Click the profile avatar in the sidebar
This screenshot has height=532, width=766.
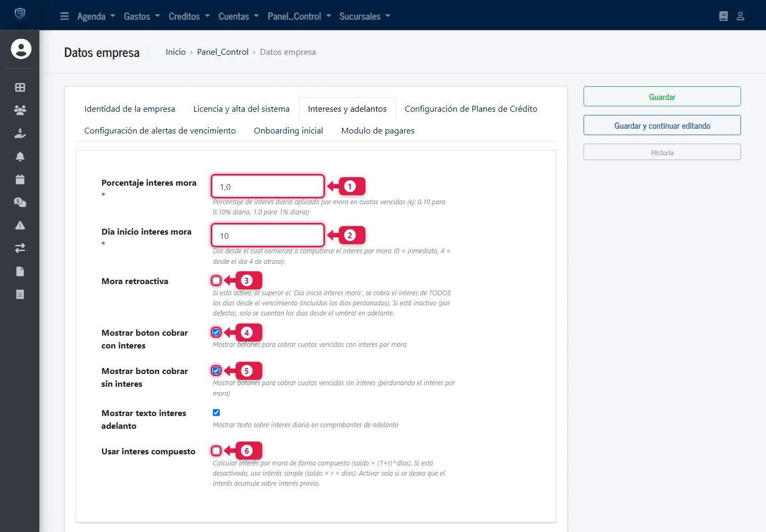[x=21, y=49]
